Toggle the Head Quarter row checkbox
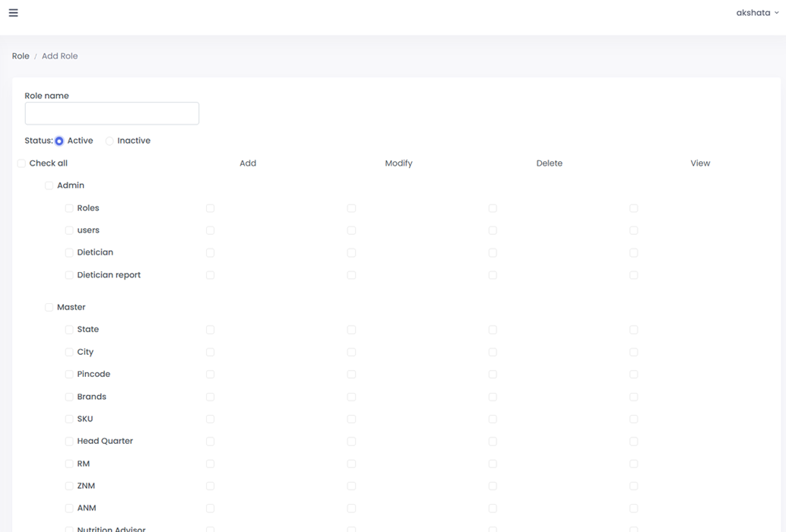 69,442
